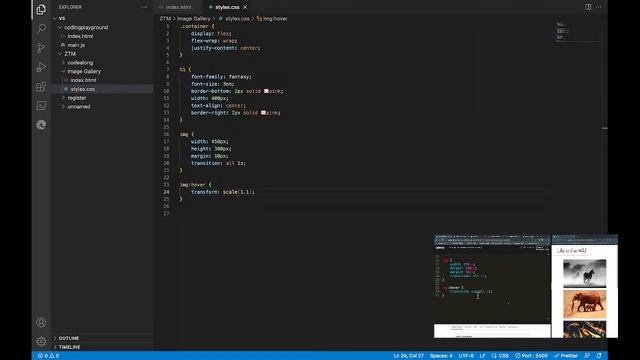Click ZTM in the breadcrumb
The height and width of the screenshot is (360, 640).
[x=165, y=19]
